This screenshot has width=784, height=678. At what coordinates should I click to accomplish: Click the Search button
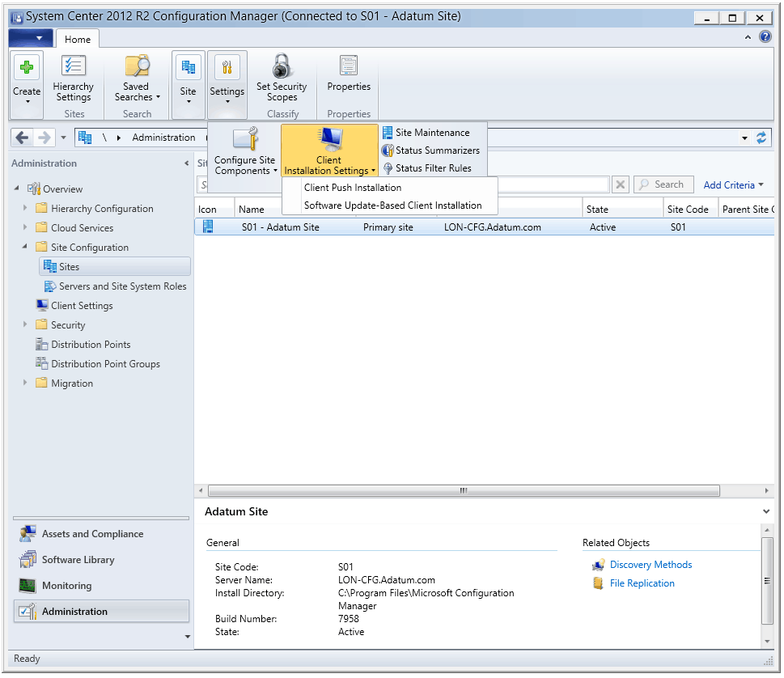coord(663,185)
